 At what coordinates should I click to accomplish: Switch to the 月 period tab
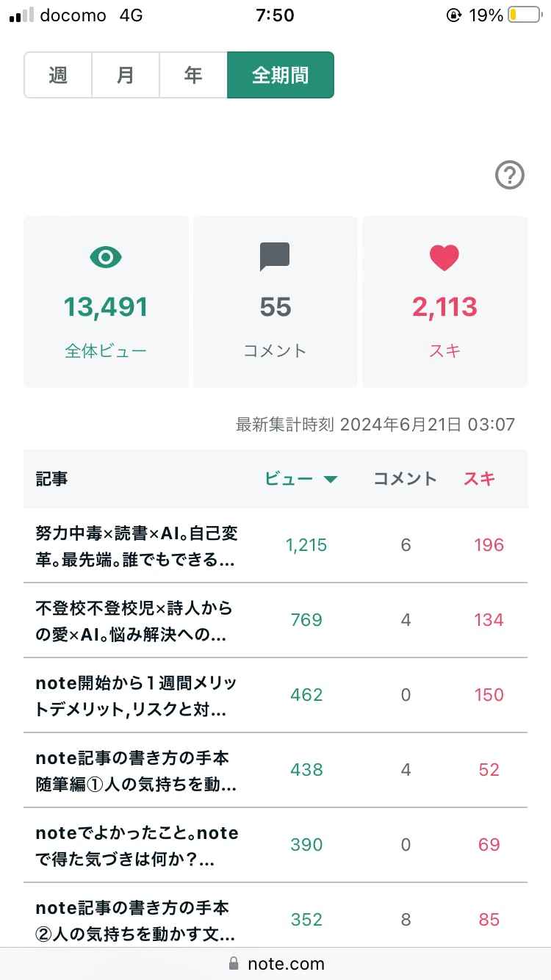(x=126, y=75)
